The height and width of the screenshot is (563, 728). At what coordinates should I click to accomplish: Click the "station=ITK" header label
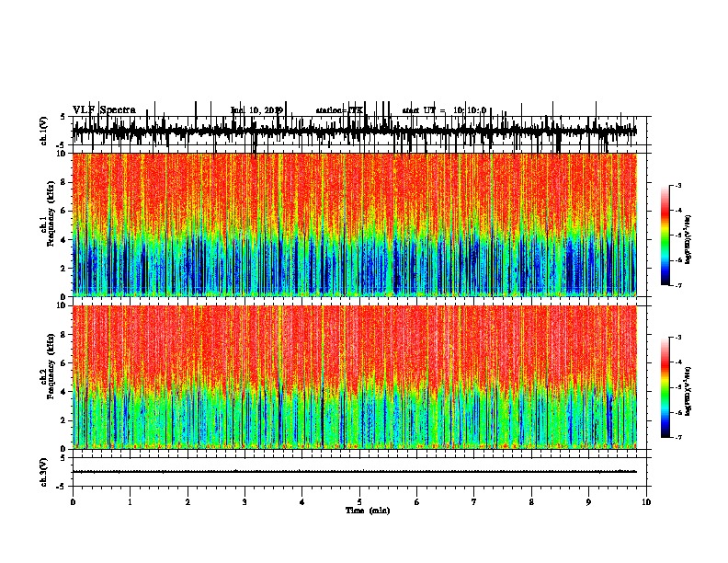340,110
